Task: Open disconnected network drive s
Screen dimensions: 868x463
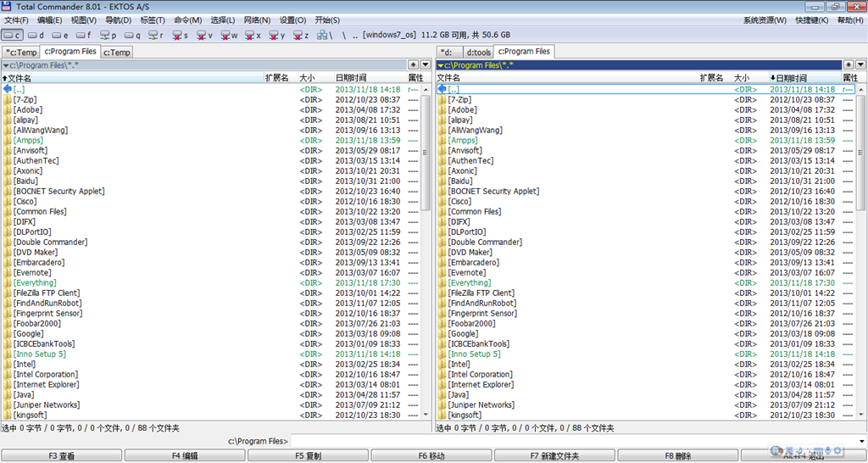Action: coord(181,36)
